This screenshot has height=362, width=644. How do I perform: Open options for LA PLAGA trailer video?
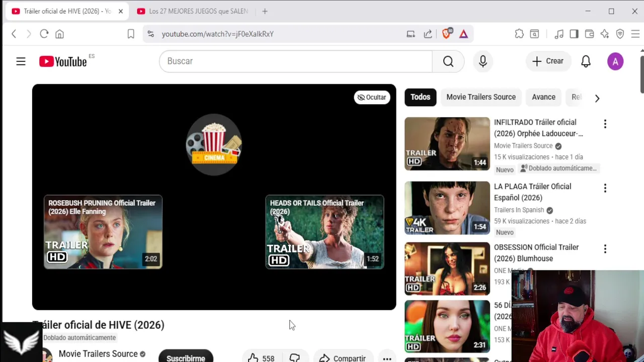tap(605, 188)
